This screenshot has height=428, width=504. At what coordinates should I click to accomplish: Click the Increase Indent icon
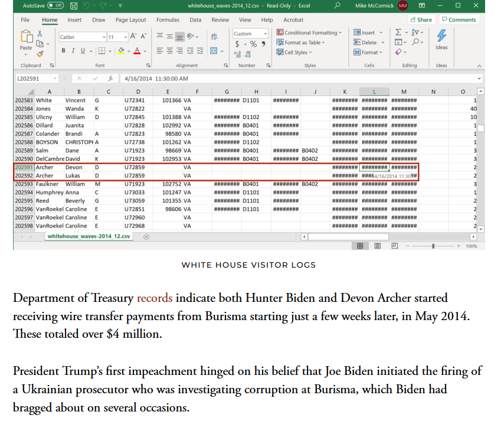click(200, 51)
